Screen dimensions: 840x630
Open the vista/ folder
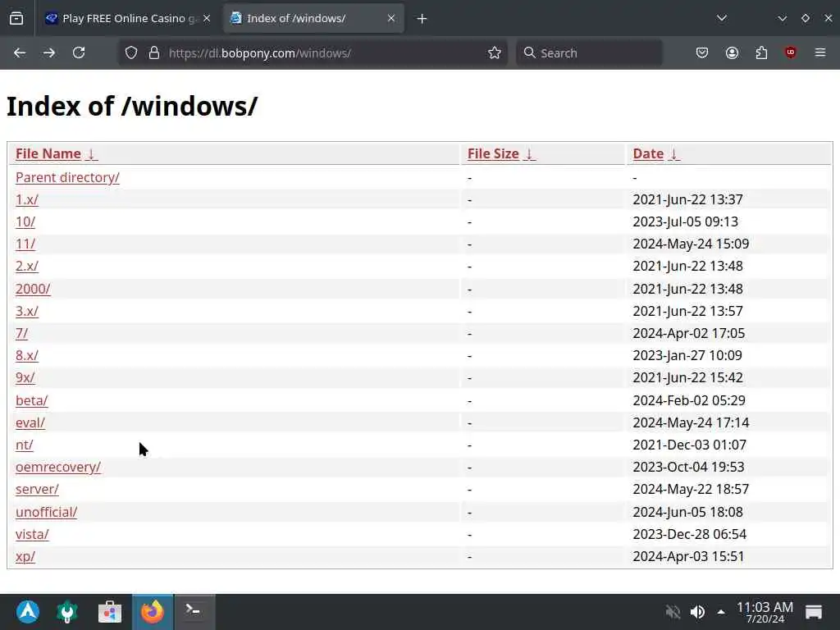point(32,534)
